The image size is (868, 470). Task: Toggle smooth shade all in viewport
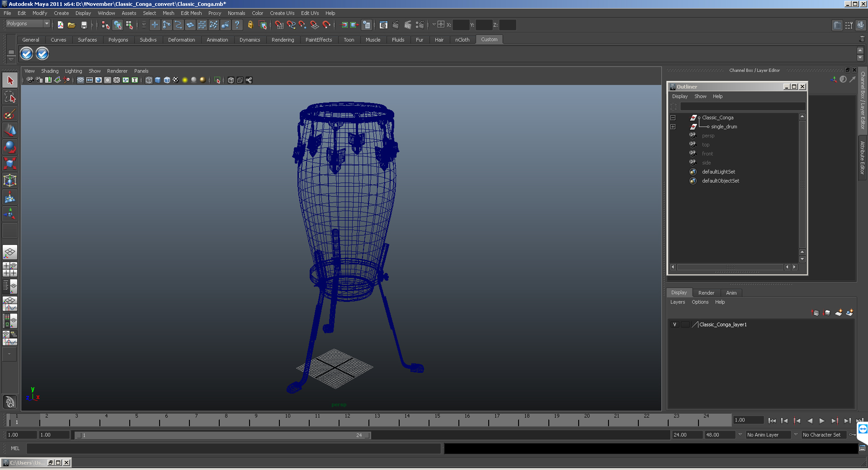pyautogui.click(x=158, y=80)
